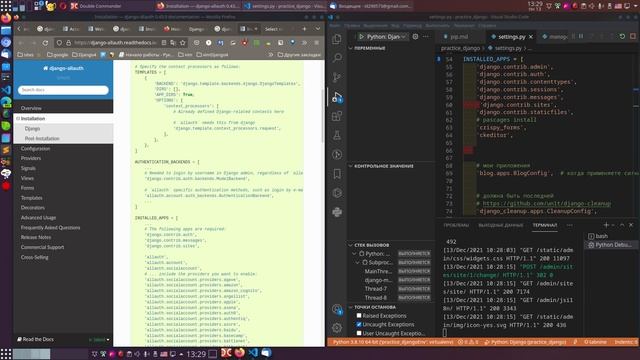Open the Overview docs page

(x=31, y=108)
